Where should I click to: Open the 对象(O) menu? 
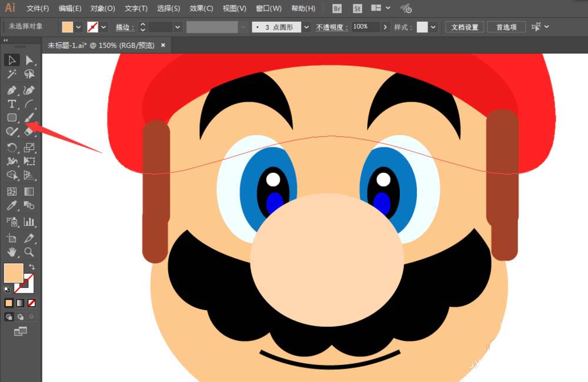[103, 8]
